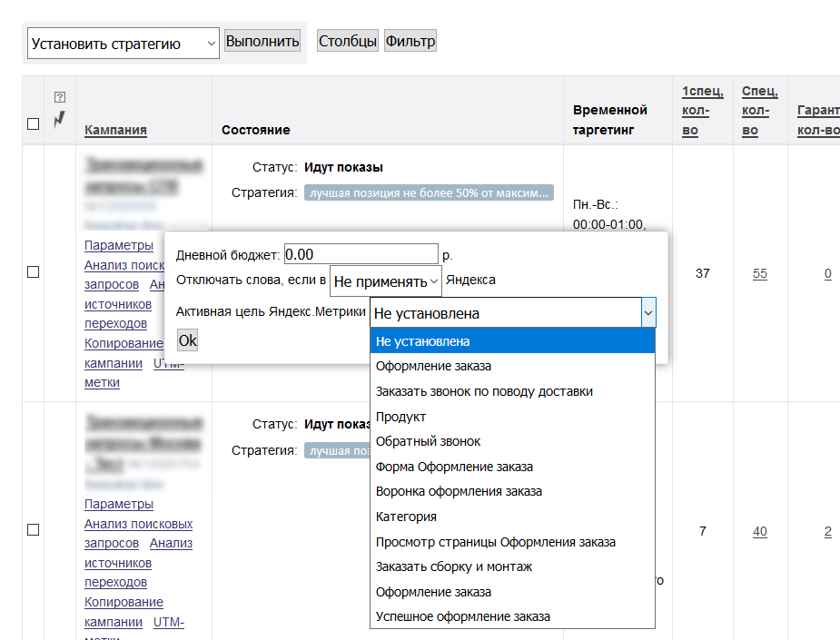The width and height of the screenshot is (840, 640).
Task: Open the Фильтр button
Action: click(x=410, y=41)
